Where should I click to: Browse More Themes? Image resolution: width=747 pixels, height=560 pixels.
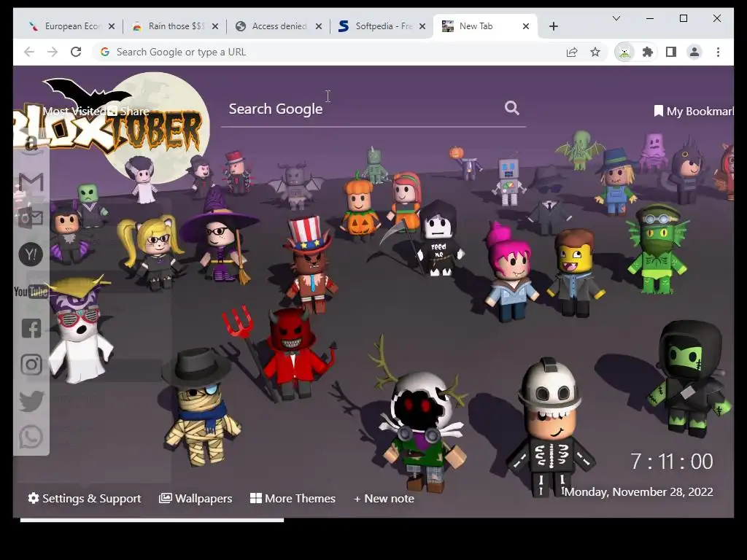point(293,498)
